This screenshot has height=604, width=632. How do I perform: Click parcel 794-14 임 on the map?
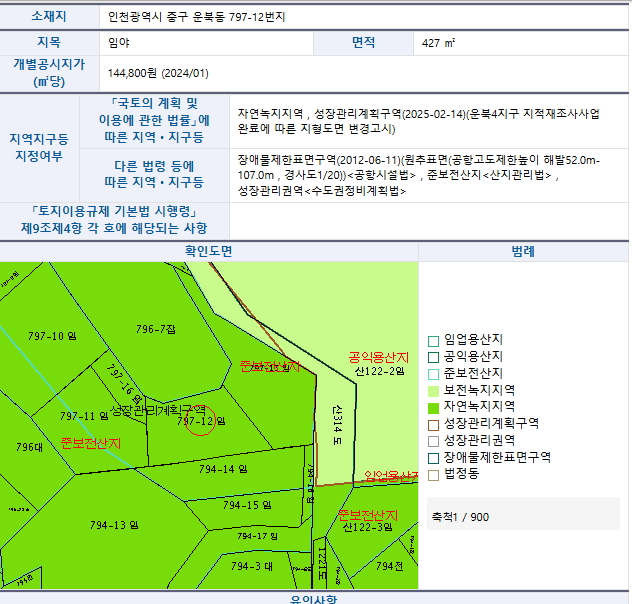click(x=223, y=469)
